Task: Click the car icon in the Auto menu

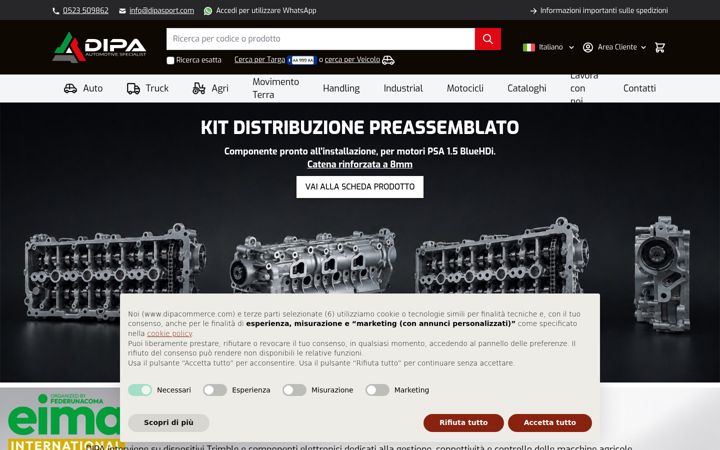Action: click(x=70, y=88)
